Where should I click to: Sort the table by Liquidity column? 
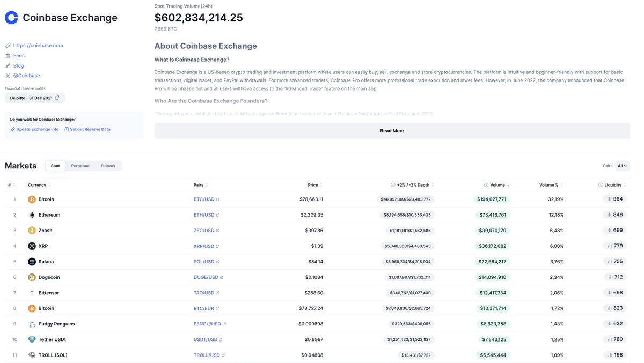(615, 185)
